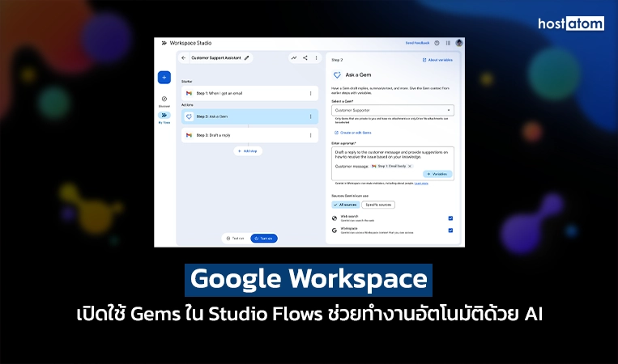Click the Workspace Studio logo icon
618x364 pixels.
pos(164,43)
